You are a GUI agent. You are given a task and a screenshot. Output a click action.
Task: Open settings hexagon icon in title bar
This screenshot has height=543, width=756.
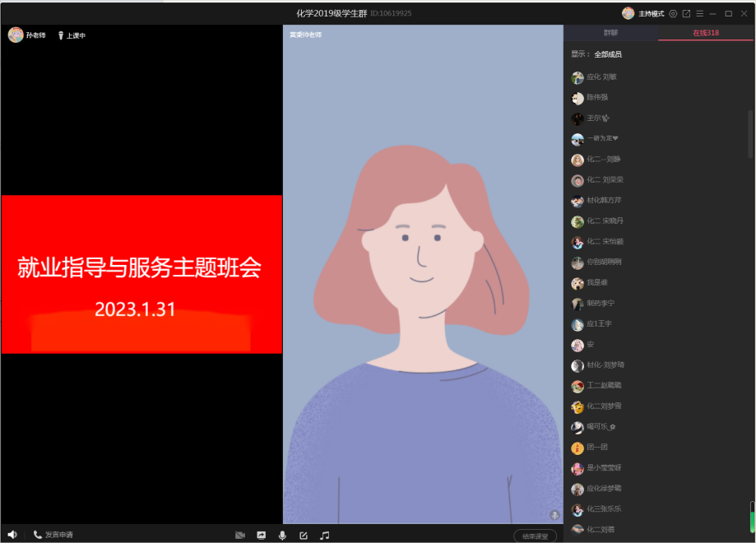673,14
